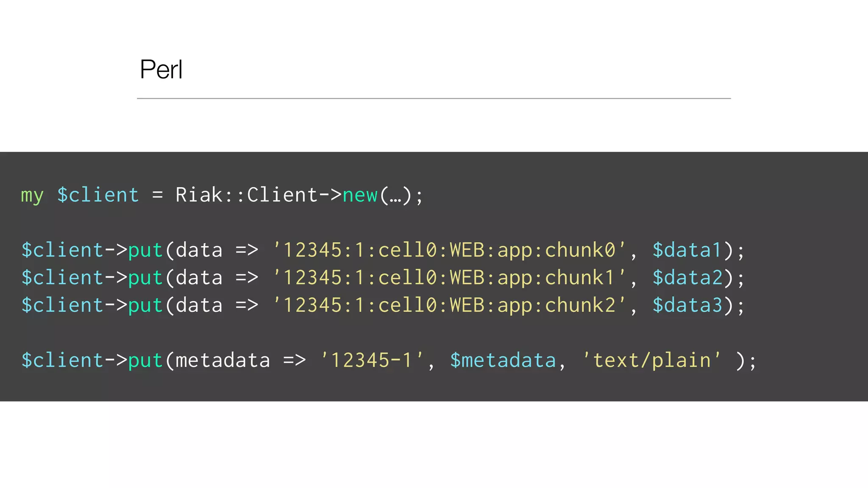This screenshot has height=488, width=868.
Task: Click '$client' in the 'my' declaration line
Action: [98, 195]
